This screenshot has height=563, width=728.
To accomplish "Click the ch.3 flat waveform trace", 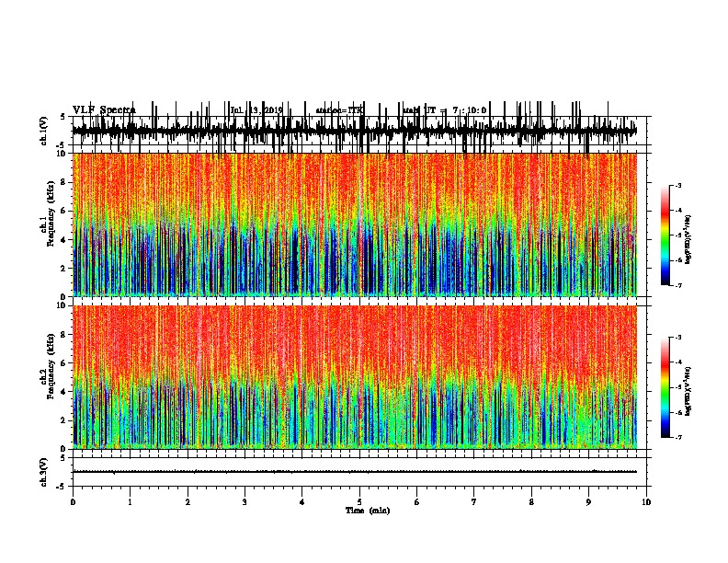I will click(x=355, y=472).
